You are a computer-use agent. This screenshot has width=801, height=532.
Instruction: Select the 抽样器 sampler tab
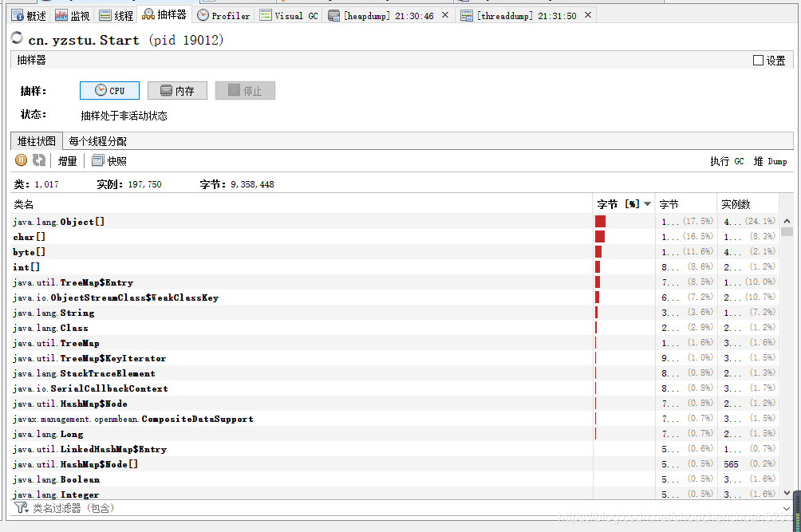coord(164,15)
